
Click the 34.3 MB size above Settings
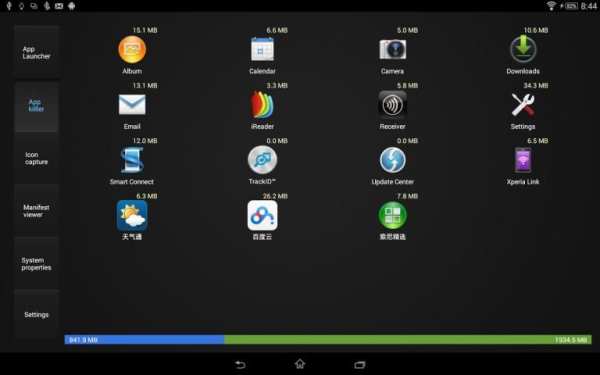click(x=535, y=85)
